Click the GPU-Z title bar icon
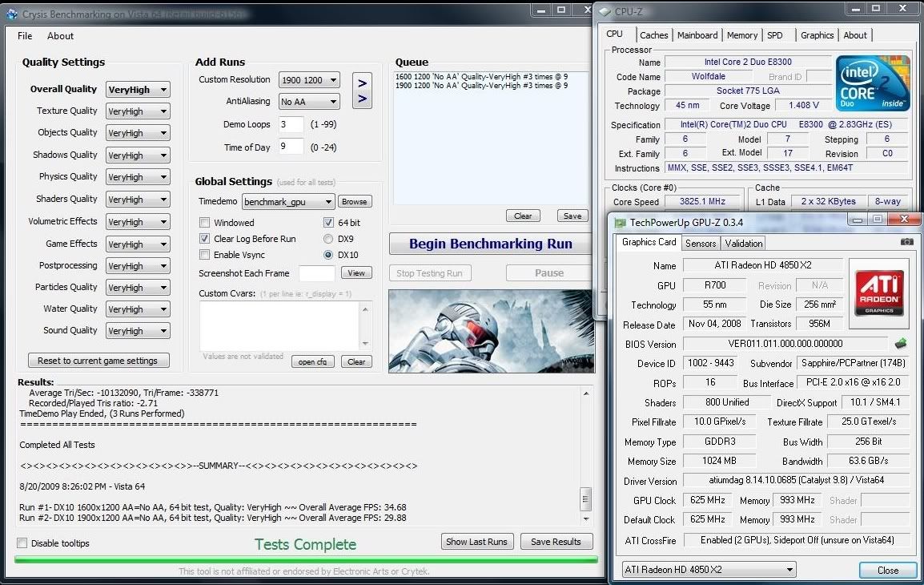924x585 pixels. pos(620,222)
